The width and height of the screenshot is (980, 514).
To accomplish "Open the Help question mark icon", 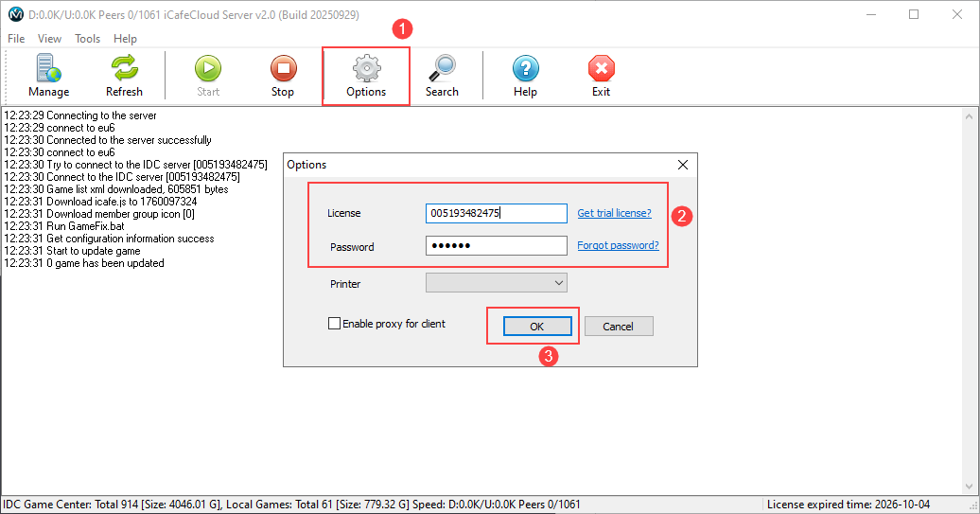I will (525, 69).
